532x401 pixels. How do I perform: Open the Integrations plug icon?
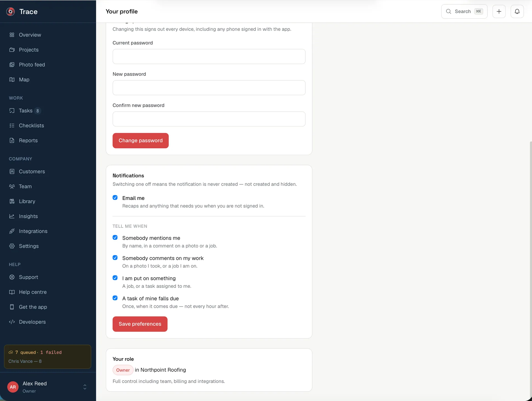coord(12,231)
